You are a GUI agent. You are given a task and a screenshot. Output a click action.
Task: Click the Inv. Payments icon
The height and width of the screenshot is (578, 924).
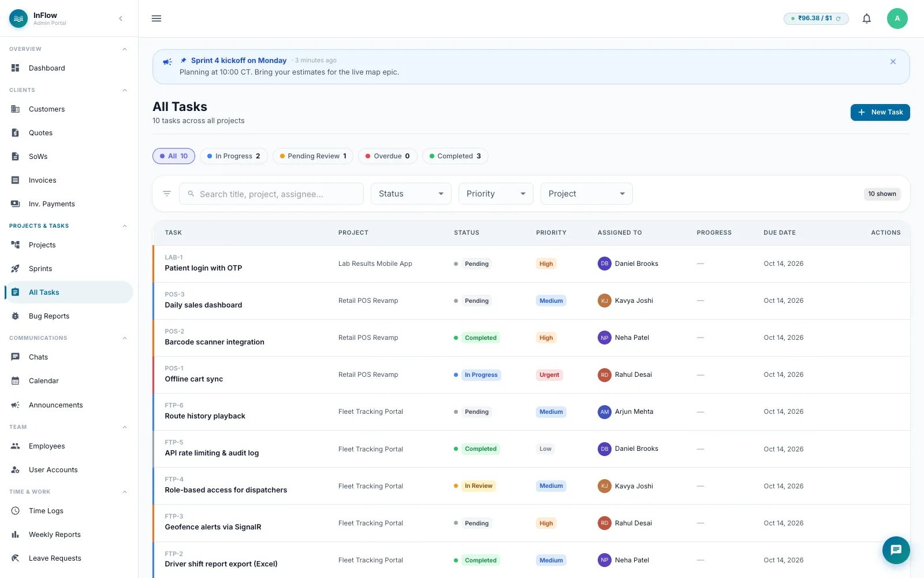(16, 204)
